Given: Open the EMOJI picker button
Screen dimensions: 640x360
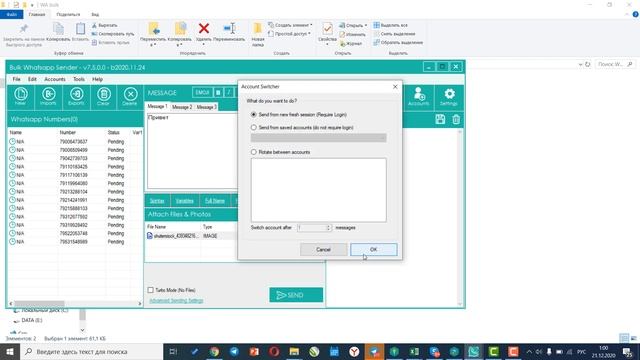Looking at the screenshot, I should pyautogui.click(x=202, y=93).
